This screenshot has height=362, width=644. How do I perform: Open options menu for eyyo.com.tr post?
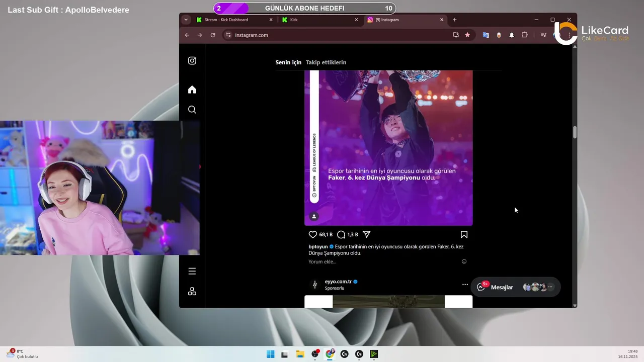[x=465, y=285]
